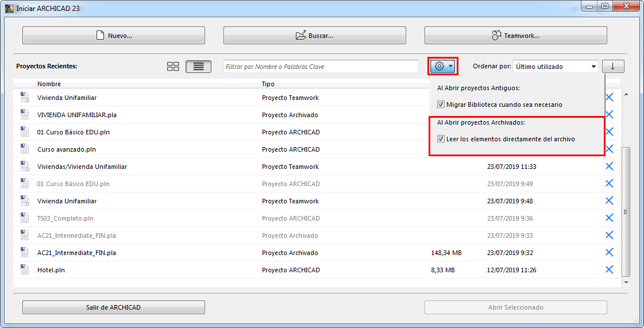Remove VIVIENDA UNIFAMILIAR.pla from recent list
This screenshot has width=644, height=328.
point(610,114)
